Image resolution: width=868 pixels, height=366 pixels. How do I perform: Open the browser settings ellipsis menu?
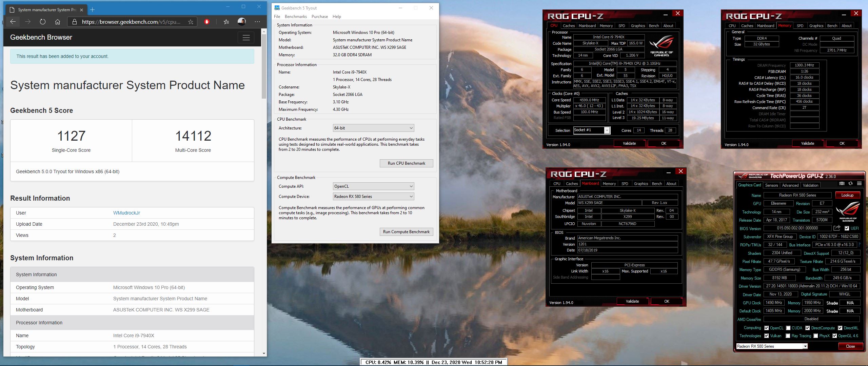point(257,22)
